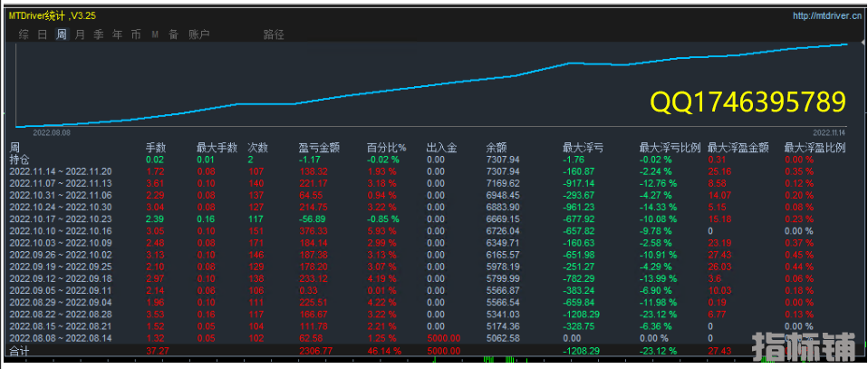This screenshot has width=868, height=369.
Task: Click the 余额 column header
Action: [497, 147]
